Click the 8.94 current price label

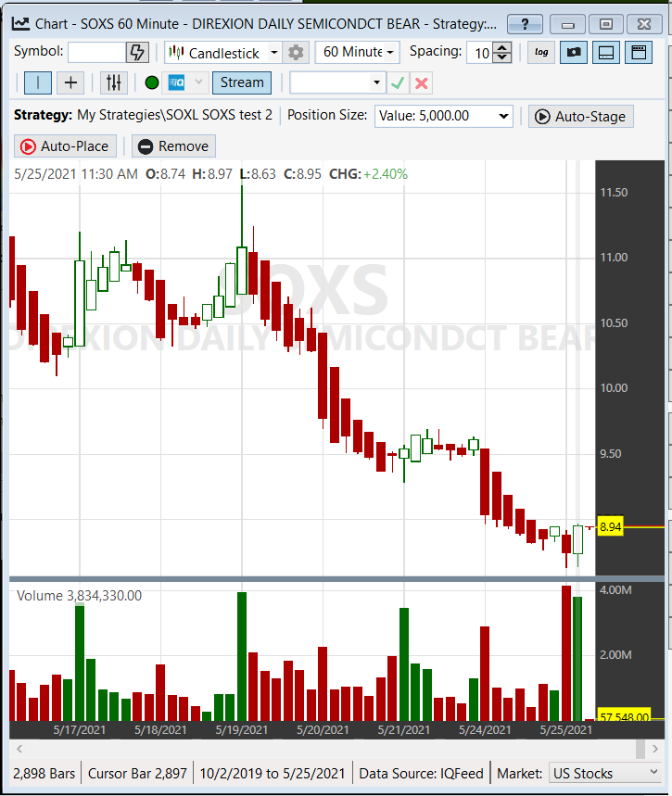click(610, 527)
